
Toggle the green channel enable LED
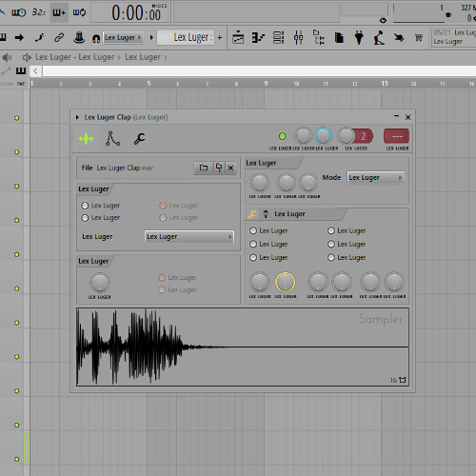(282, 136)
